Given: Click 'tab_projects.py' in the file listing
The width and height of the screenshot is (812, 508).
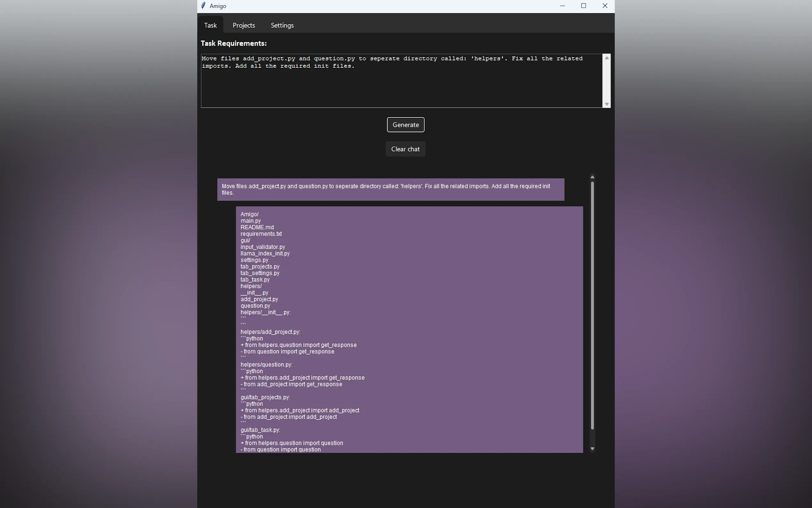Looking at the screenshot, I should coord(260,266).
